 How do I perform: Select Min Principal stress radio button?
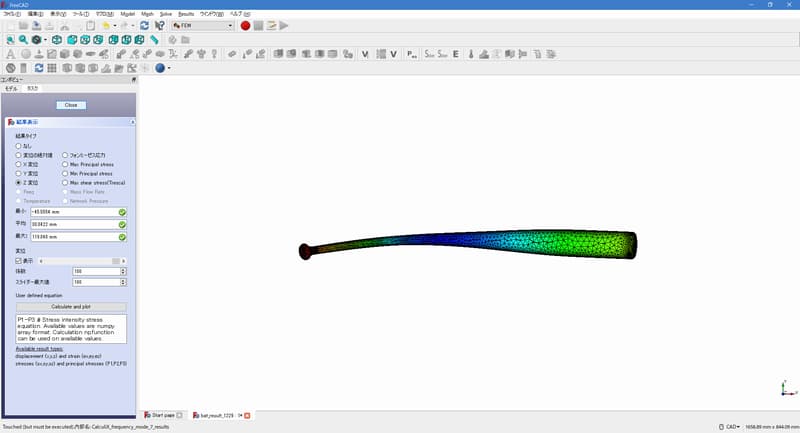tap(65, 173)
